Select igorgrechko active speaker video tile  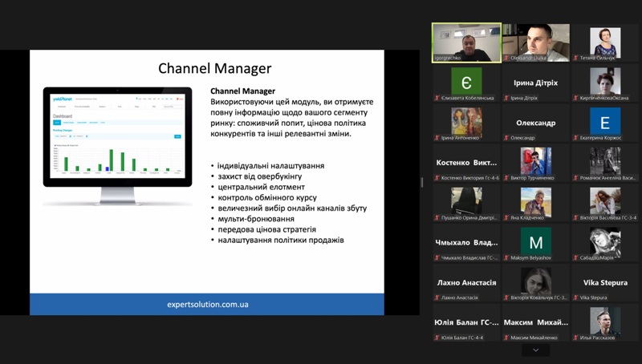tap(467, 42)
